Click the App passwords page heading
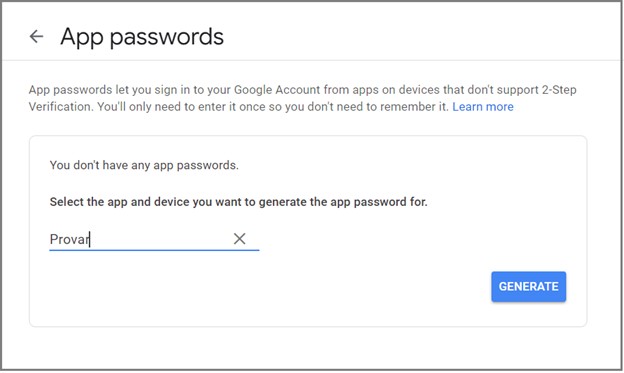 point(142,37)
